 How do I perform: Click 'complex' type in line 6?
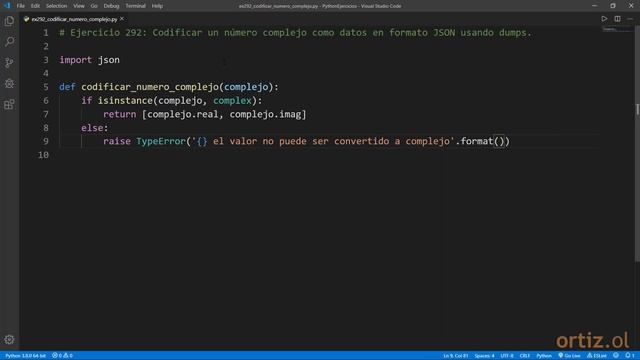tap(232, 100)
